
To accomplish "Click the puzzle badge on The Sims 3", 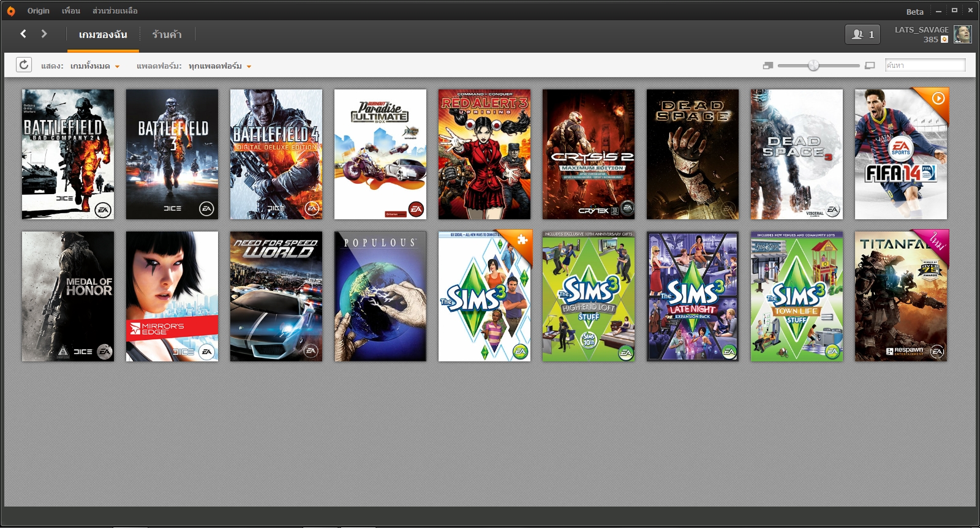I will click(522, 239).
